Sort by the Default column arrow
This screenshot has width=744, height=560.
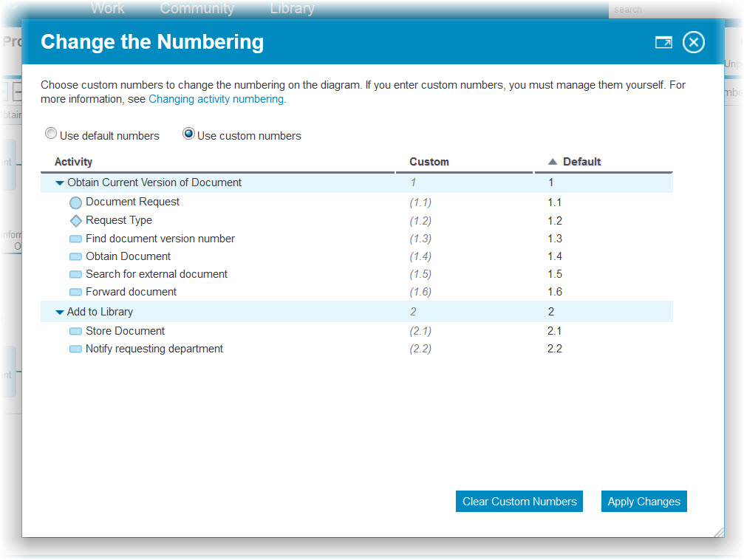click(x=553, y=161)
